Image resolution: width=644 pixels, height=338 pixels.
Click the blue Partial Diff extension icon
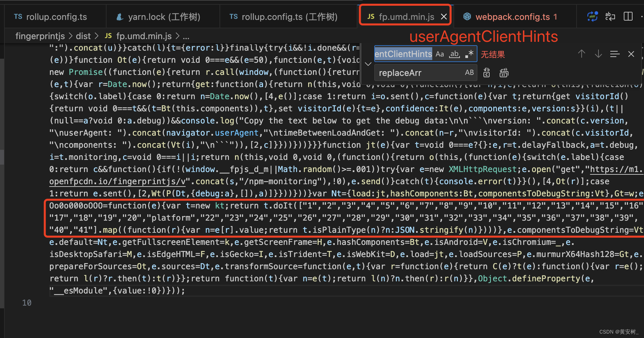[592, 16]
